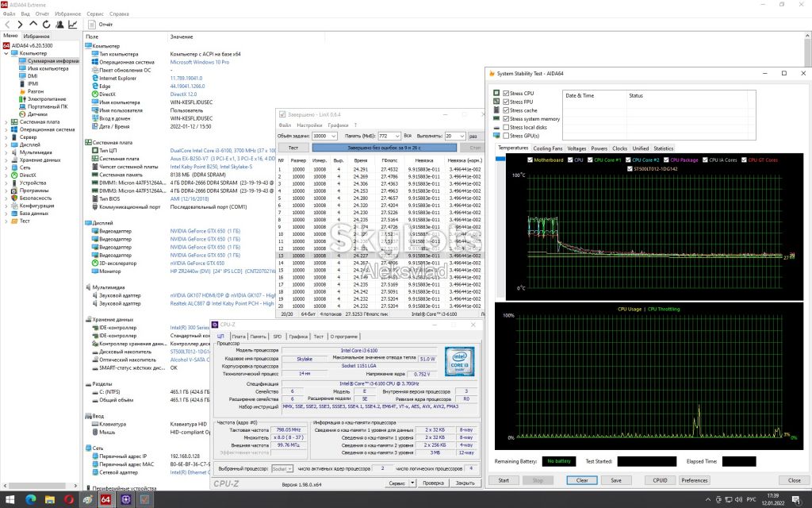Image resolution: width=812 pixels, height=508 pixels.
Task: Open Start menu on taskbar
Action: [10, 500]
